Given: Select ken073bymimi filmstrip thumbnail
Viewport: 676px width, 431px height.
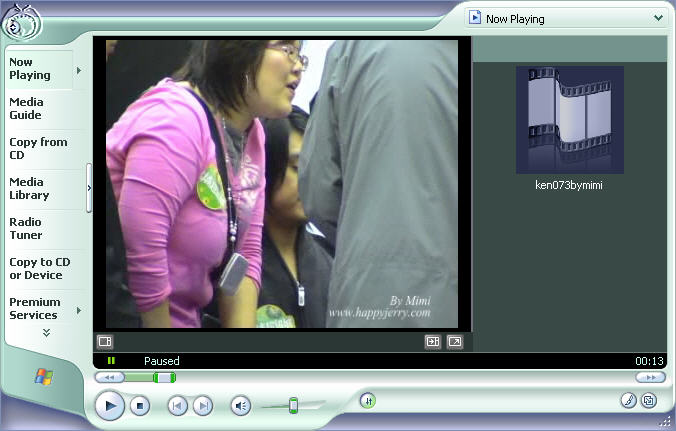Looking at the screenshot, I should [x=570, y=120].
